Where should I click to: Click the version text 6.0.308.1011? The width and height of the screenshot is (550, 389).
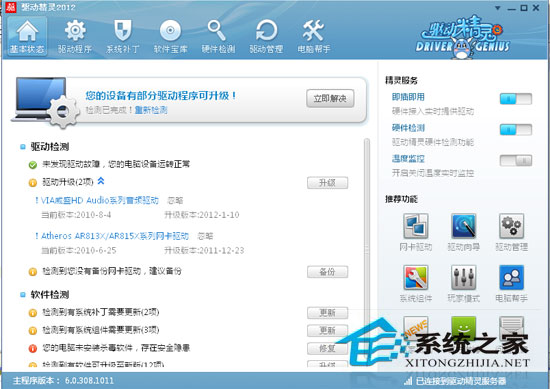coord(89,381)
